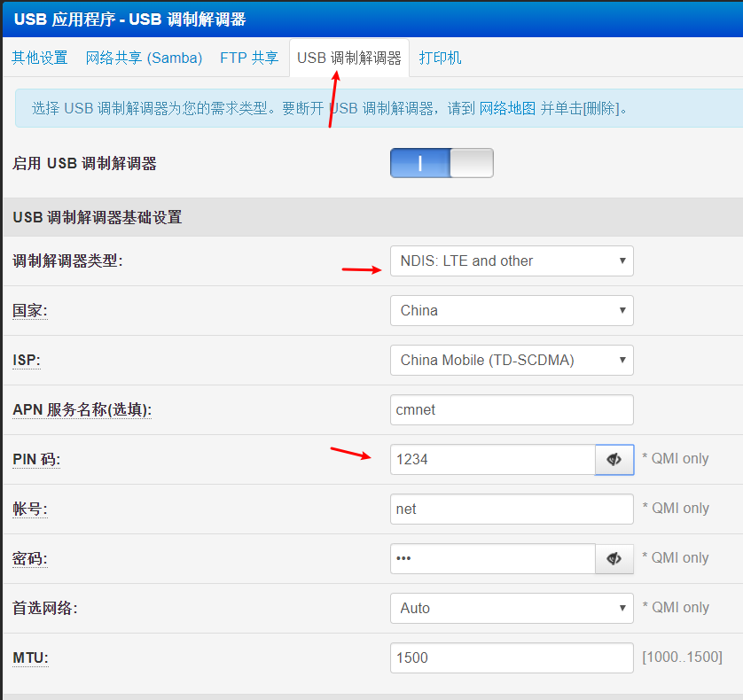This screenshot has height=700, width=743.
Task: Click the 密码 password field
Action: tap(492, 558)
